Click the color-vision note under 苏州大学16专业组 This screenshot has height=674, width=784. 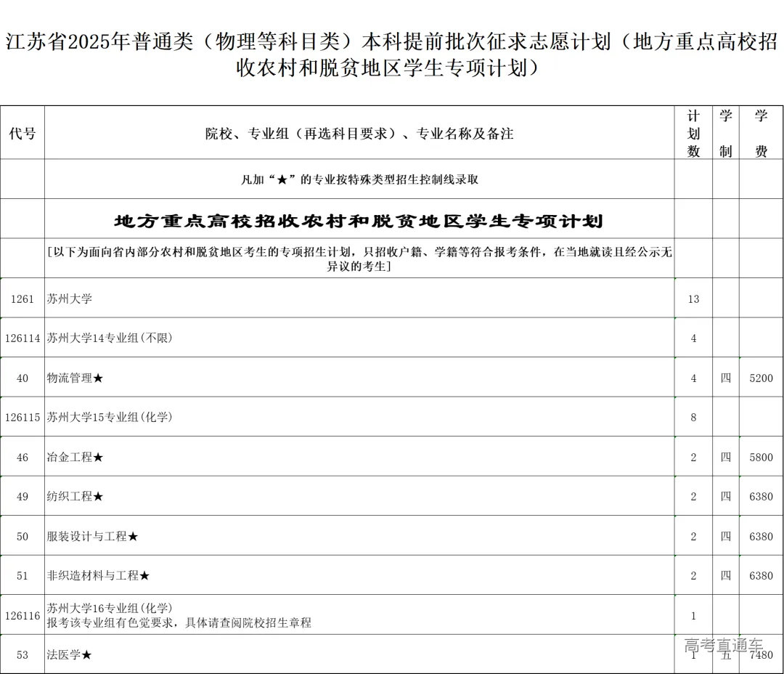tap(180, 622)
